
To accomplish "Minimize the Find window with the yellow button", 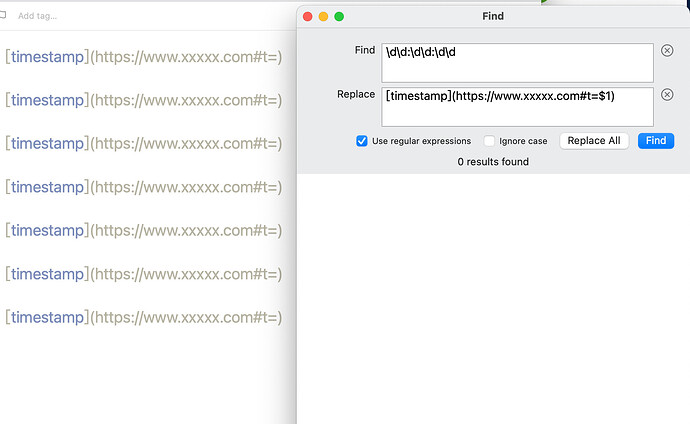I will coord(323,17).
